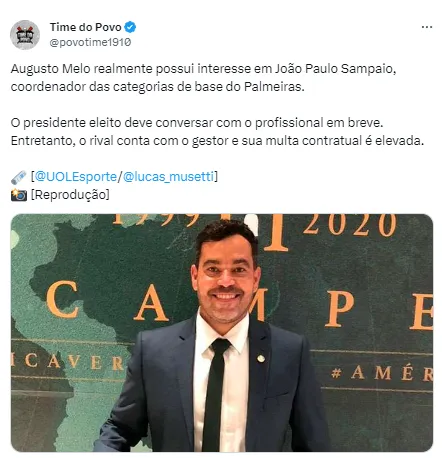442x458 pixels.
Task: Open the attached photo of the man in the suit
Action: point(222,333)
